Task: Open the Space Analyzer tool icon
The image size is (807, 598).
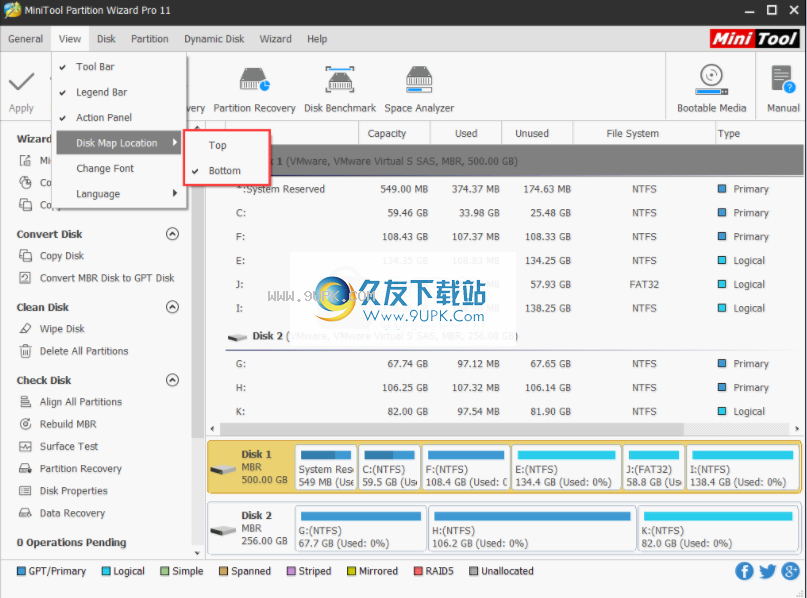Action: [x=419, y=80]
